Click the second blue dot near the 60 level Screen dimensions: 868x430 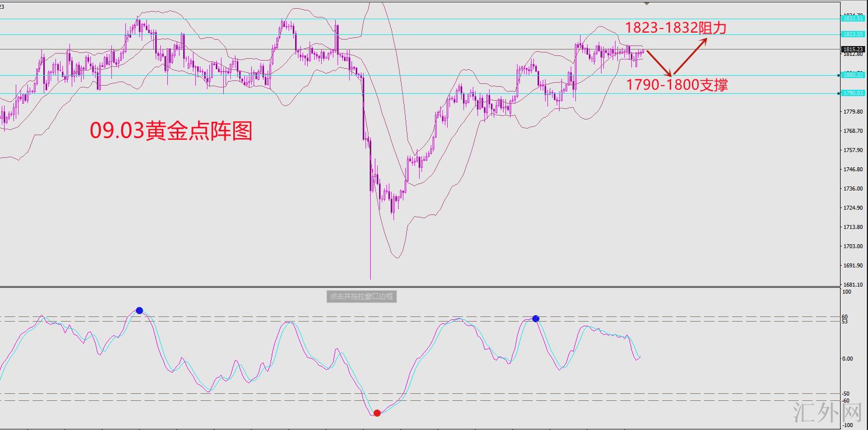pyautogui.click(x=536, y=319)
